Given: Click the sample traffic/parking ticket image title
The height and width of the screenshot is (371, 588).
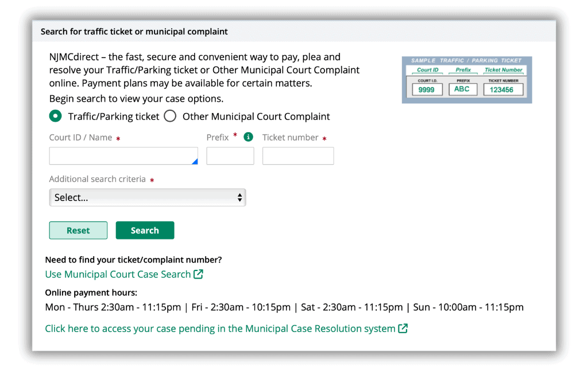Looking at the screenshot, I should 466,60.
